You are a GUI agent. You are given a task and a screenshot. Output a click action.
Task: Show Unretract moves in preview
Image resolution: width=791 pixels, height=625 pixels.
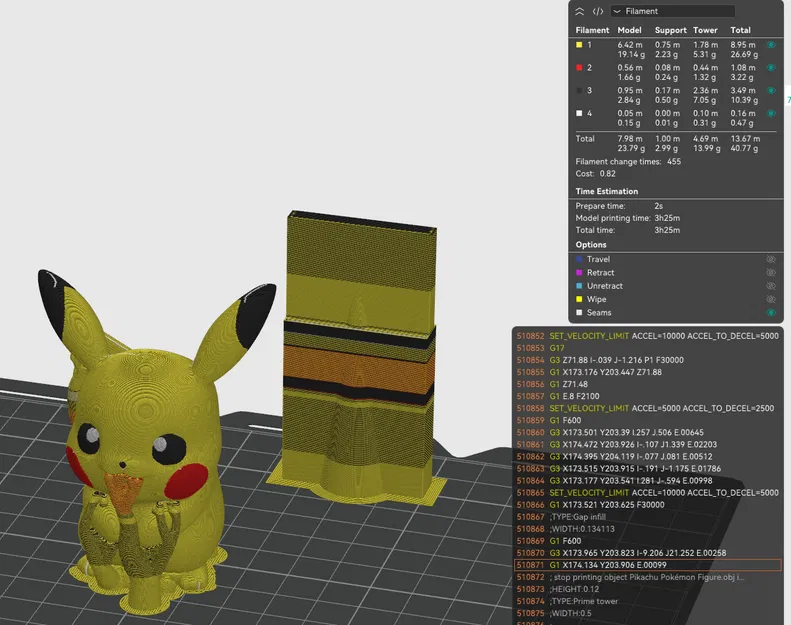(x=771, y=286)
